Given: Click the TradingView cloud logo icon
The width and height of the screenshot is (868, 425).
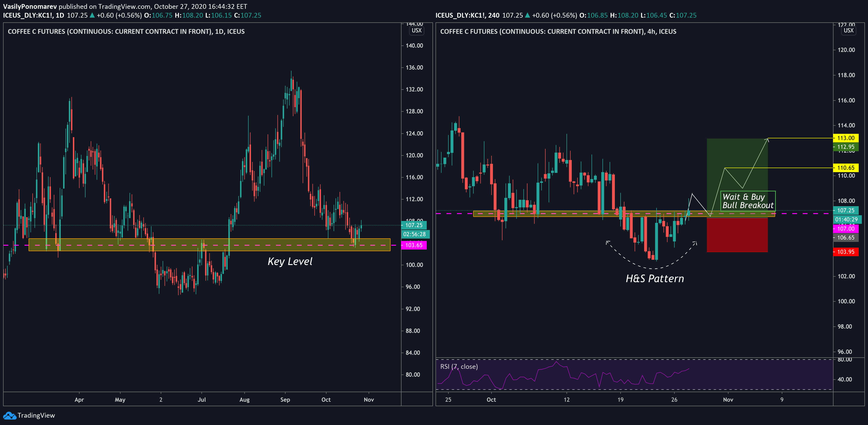Looking at the screenshot, I should click(10, 415).
